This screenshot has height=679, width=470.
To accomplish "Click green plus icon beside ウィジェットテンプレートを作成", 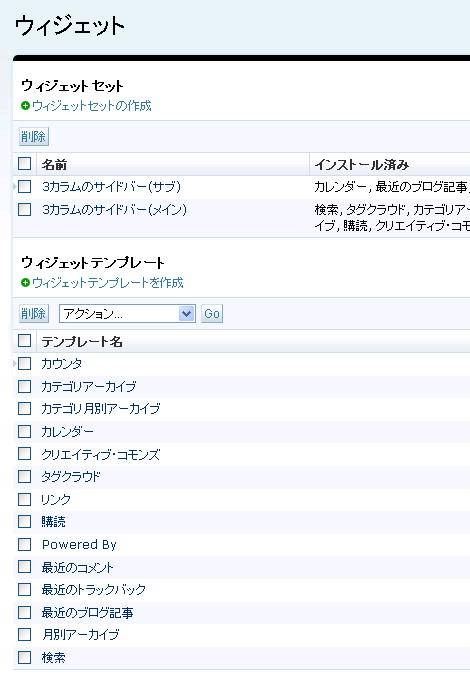I will (26, 283).
